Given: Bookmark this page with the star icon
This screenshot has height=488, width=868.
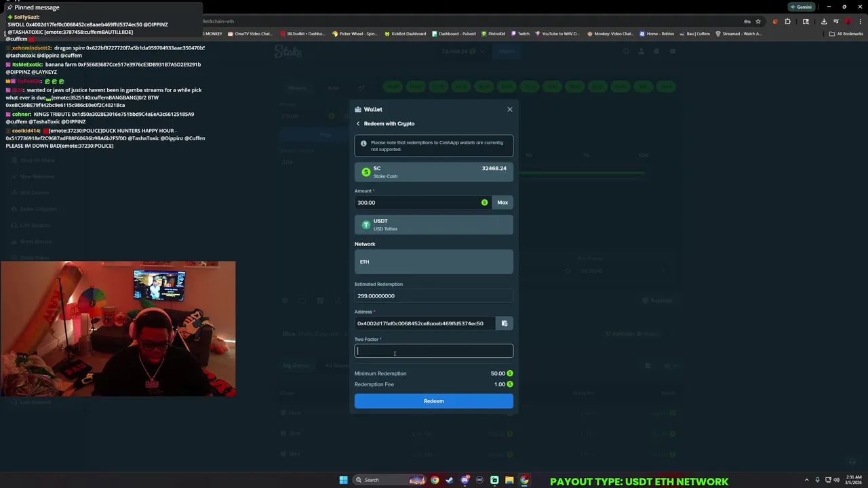Looking at the screenshot, I should coord(758,21).
